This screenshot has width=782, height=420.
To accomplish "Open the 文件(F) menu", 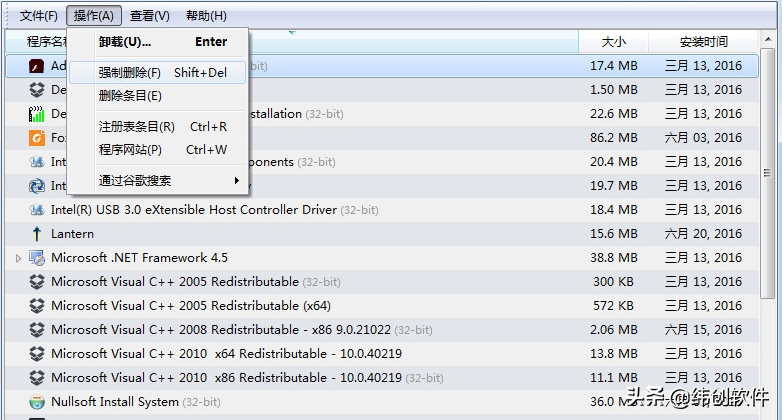I will [38, 16].
